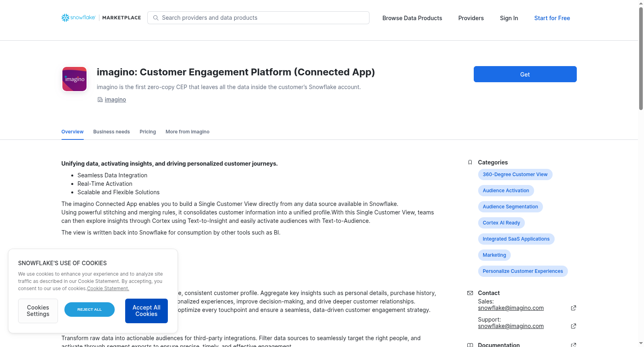
Task: Click Accept All Cookies button
Action: (147, 311)
